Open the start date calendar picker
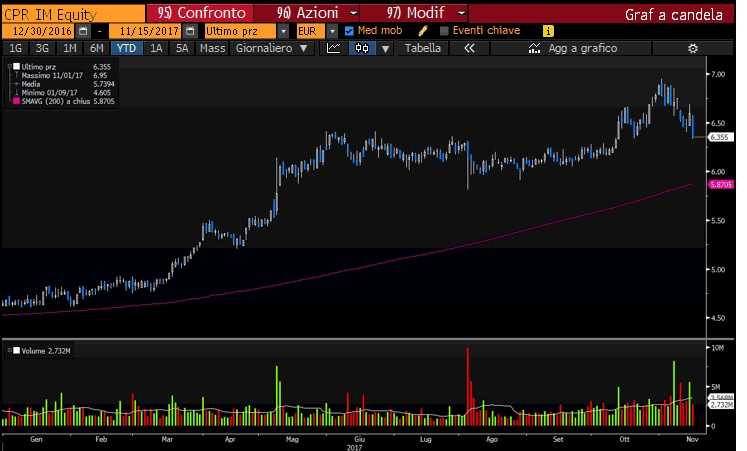This screenshot has height=451, width=747. 83,31
